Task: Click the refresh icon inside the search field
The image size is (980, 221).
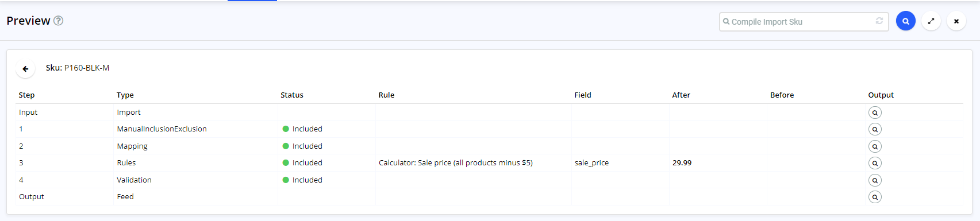Action: (879, 21)
